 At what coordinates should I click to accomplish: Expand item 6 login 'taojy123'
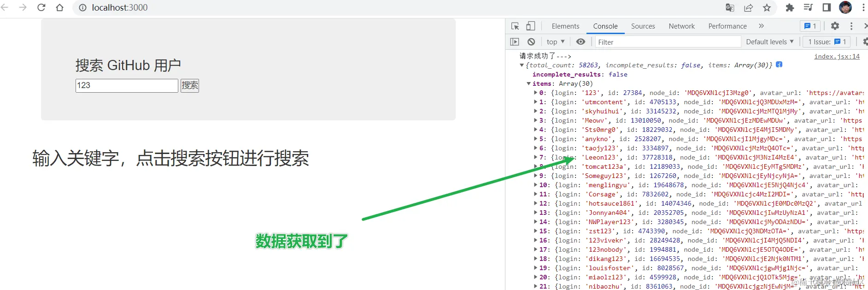click(x=535, y=148)
